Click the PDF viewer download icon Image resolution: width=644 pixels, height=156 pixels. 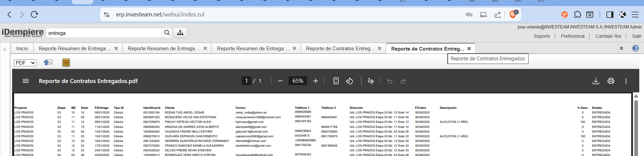click(596, 81)
